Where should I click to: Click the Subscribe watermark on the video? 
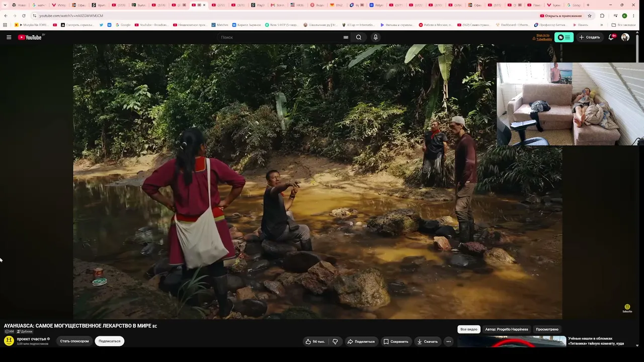627,308
